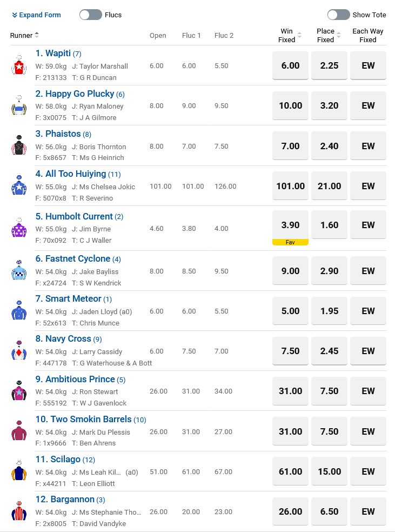Click Bargannon's striped silks icon

coord(19,511)
